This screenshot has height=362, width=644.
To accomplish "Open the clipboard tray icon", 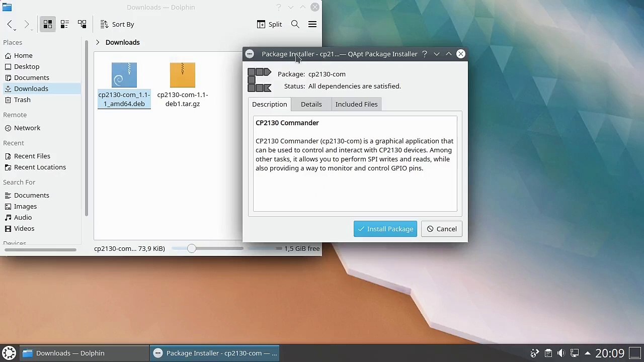I will pyautogui.click(x=548, y=353).
